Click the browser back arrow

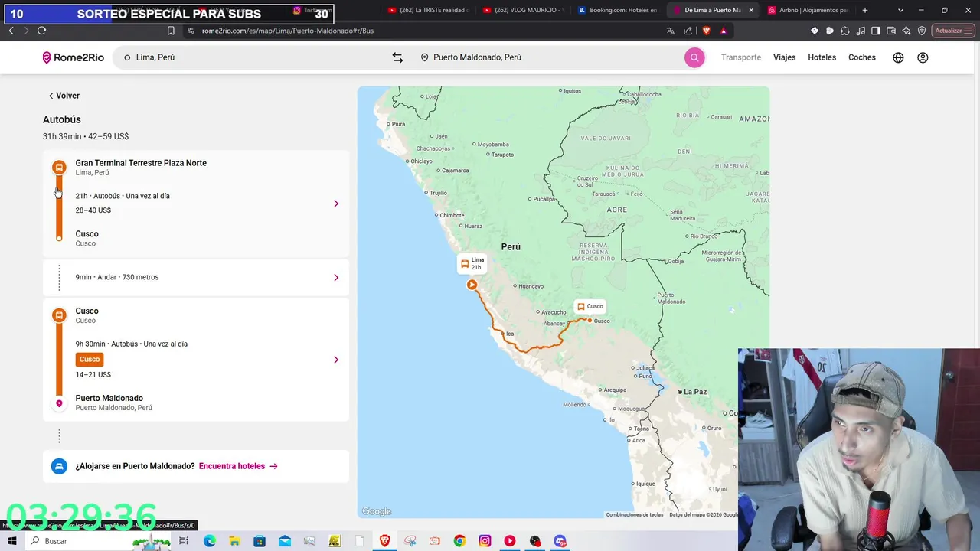click(11, 31)
